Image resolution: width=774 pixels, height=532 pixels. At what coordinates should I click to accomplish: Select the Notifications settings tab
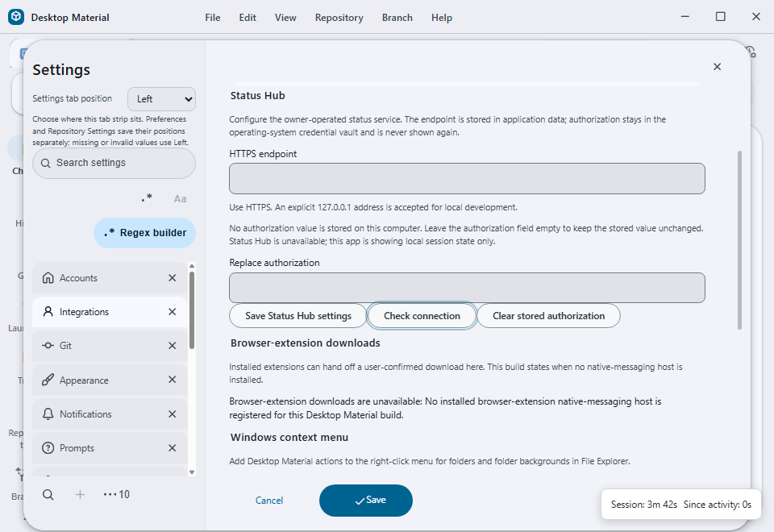click(x=110, y=414)
